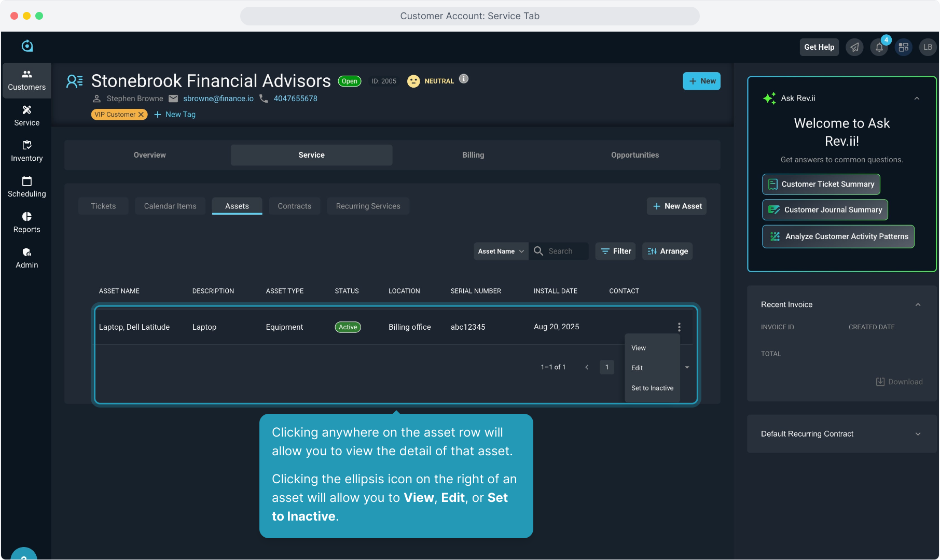Image resolution: width=940 pixels, height=560 pixels.
Task: Open the sbrowne@finance.io email link
Action: [x=218, y=99]
